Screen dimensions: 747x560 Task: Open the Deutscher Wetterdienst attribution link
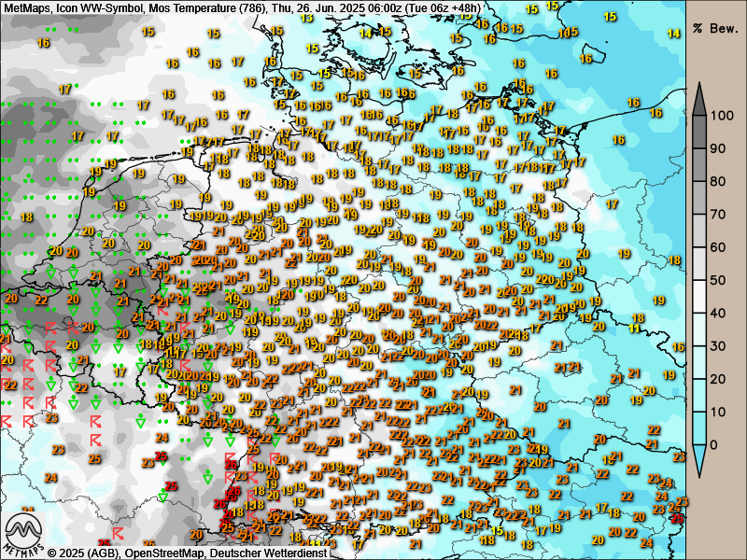point(269,553)
